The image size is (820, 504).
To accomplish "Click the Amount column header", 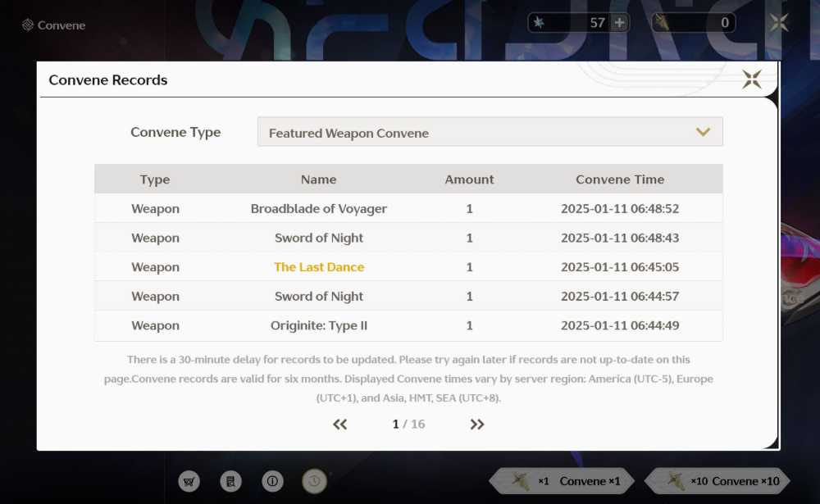I will coord(469,179).
